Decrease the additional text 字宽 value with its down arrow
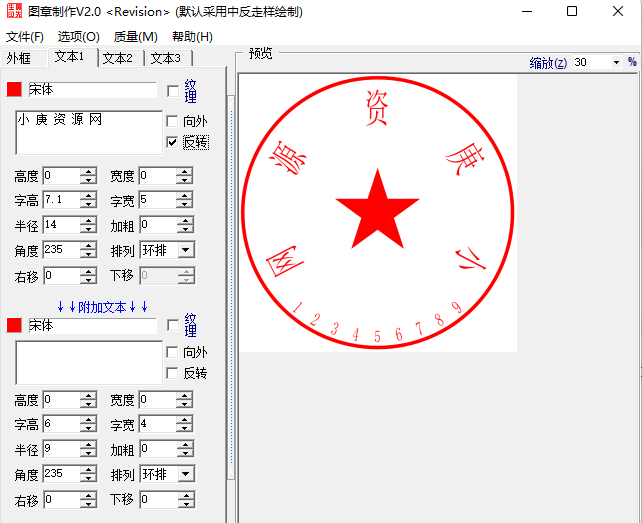This screenshot has width=642, height=523. point(185,428)
